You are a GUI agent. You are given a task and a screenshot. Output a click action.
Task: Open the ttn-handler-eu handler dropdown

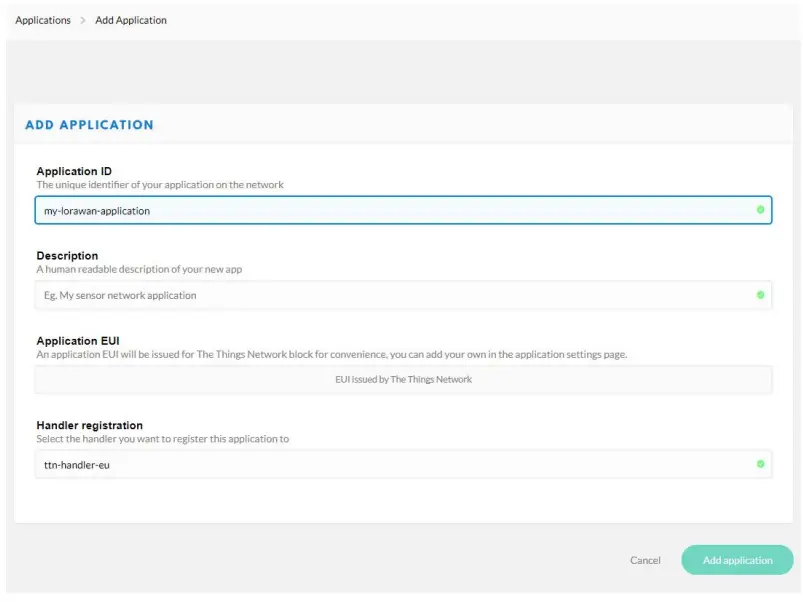pos(390,464)
